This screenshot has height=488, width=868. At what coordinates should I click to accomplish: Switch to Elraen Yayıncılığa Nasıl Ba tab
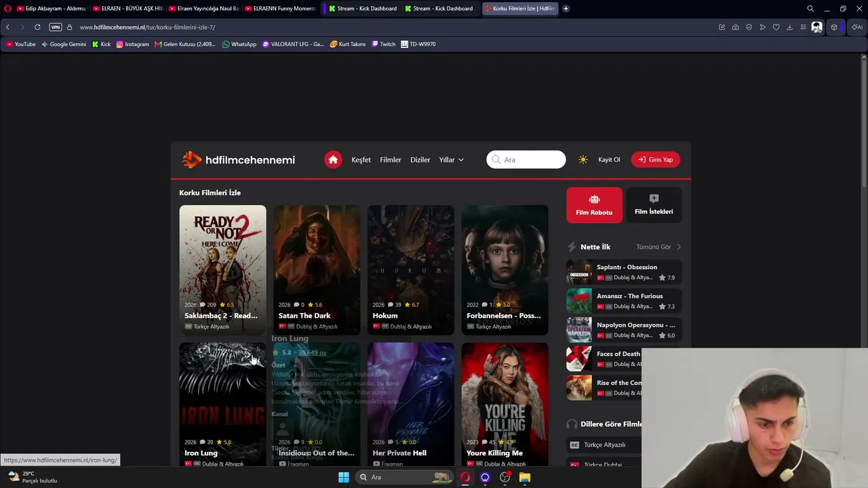point(203,9)
